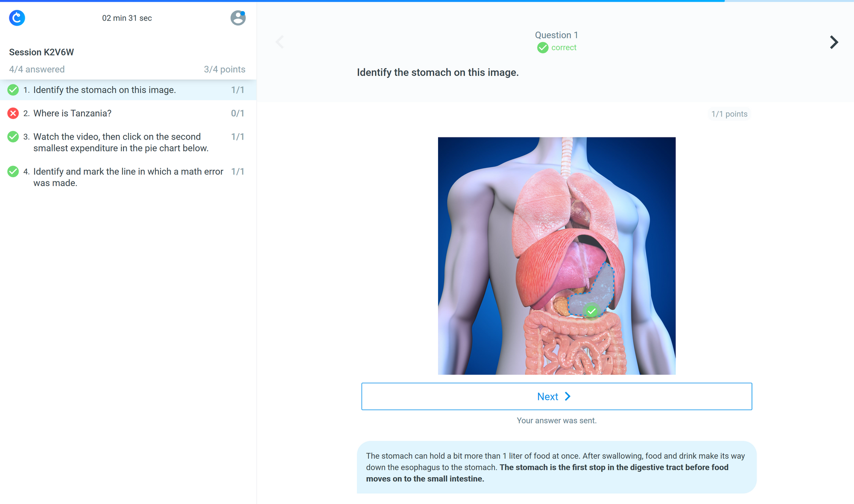This screenshot has height=504, width=854.
Task: Click the green correct status icon
Action: pos(543,48)
